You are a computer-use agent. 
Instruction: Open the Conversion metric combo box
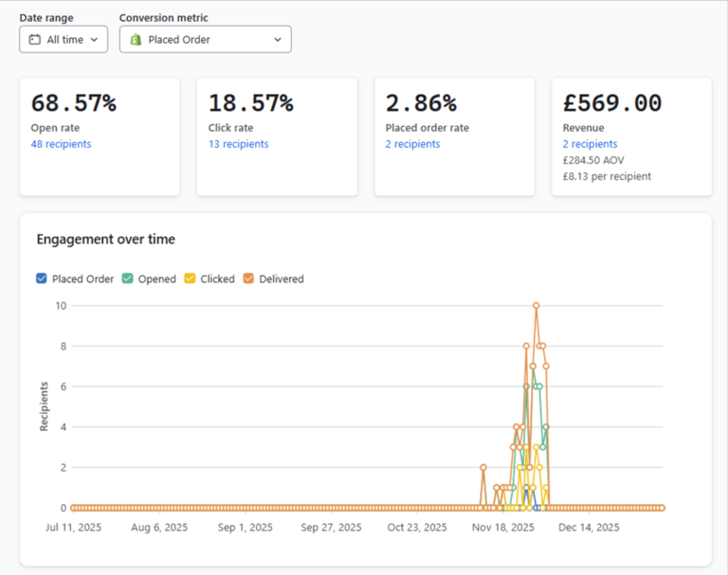(x=205, y=40)
